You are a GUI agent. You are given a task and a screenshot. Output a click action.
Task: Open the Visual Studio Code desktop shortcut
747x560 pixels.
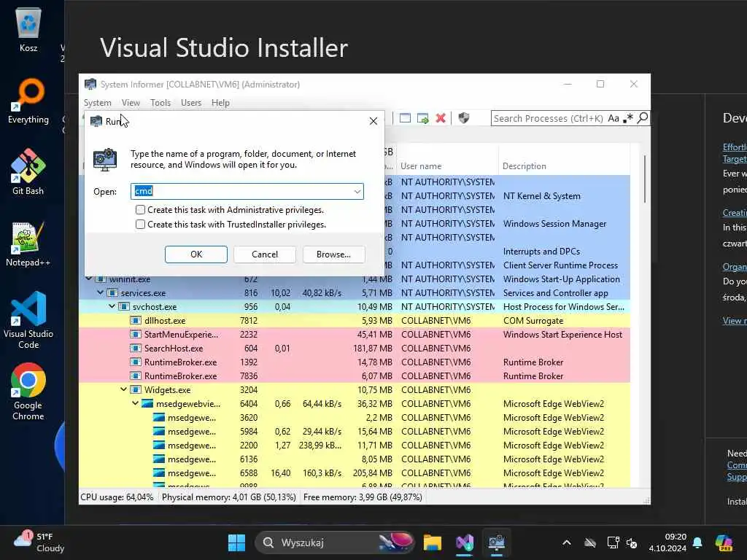point(28,321)
